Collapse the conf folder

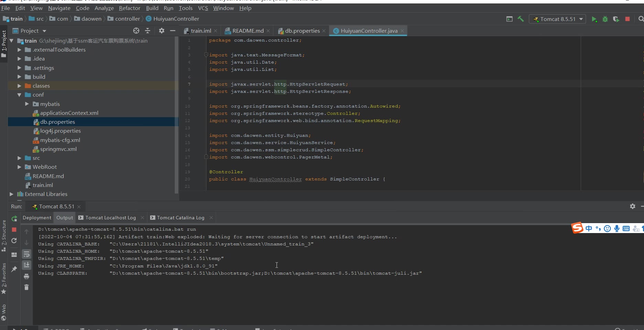(19, 95)
